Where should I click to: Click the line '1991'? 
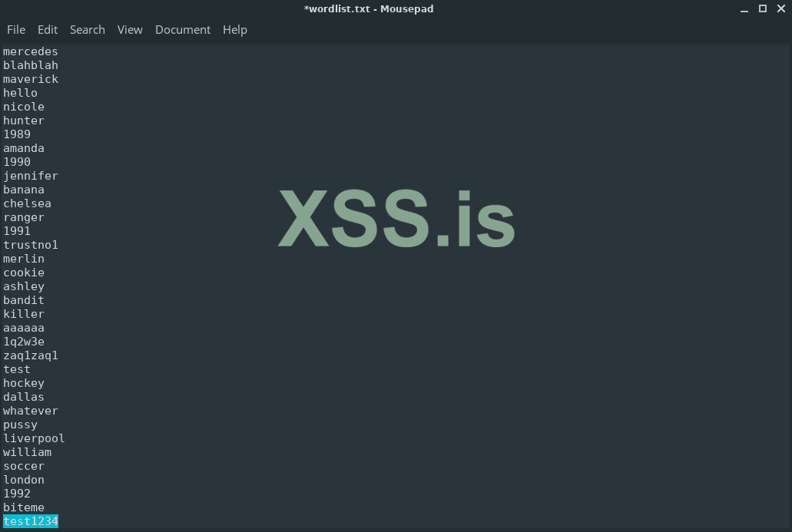[x=17, y=231]
